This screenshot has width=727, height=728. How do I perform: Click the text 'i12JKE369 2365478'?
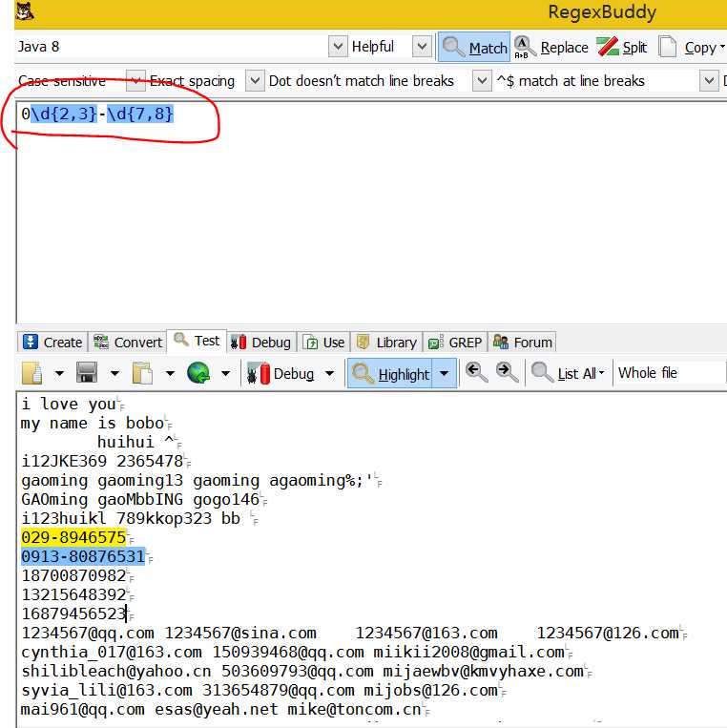[102, 461]
